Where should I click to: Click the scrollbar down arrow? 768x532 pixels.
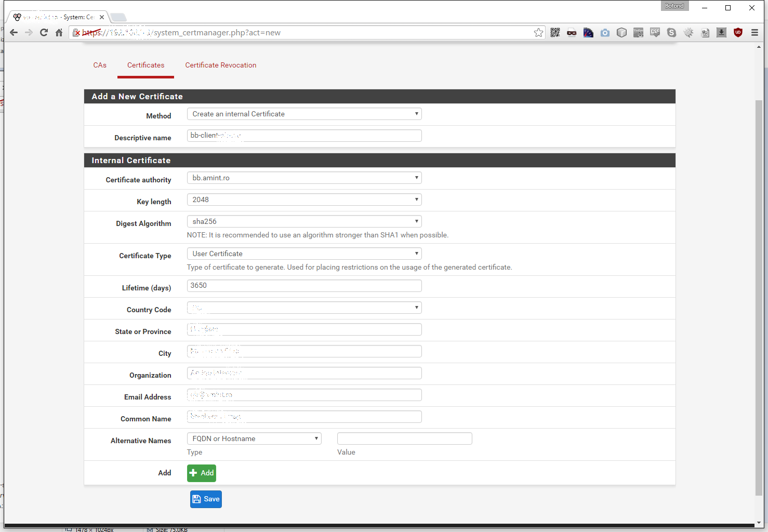[x=759, y=522]
